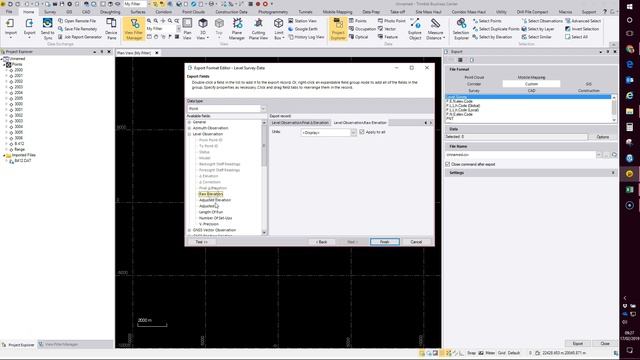
Task: Switch to the Survey ribbon tab
Action: point(50,12)
